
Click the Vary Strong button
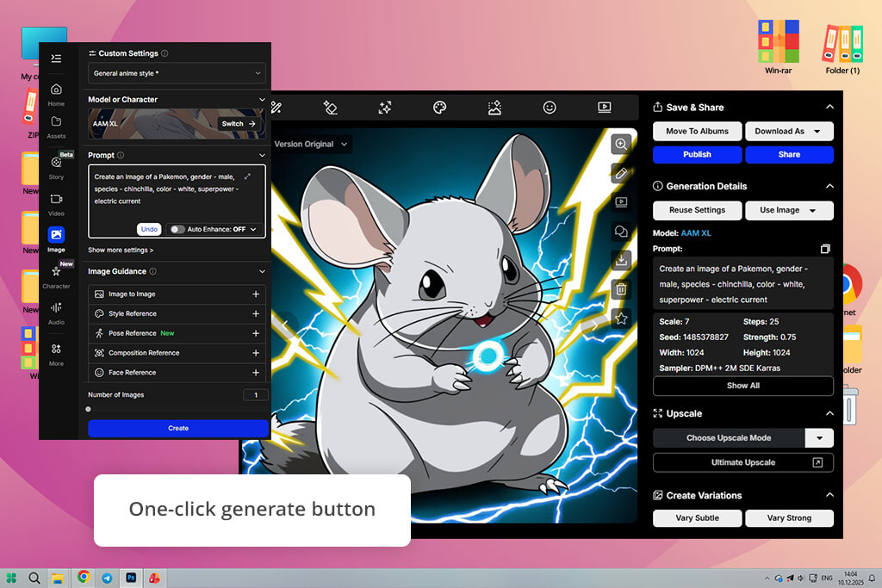tap(789, 518)
